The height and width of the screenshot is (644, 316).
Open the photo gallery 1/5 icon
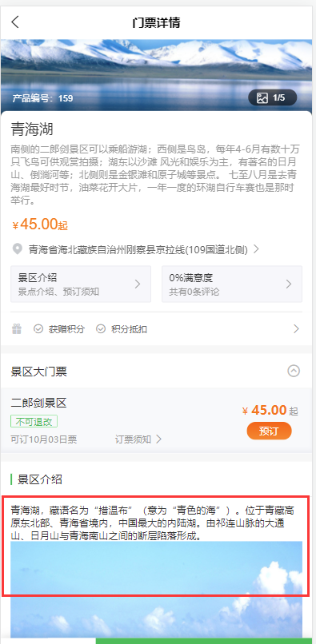[272, 97]
